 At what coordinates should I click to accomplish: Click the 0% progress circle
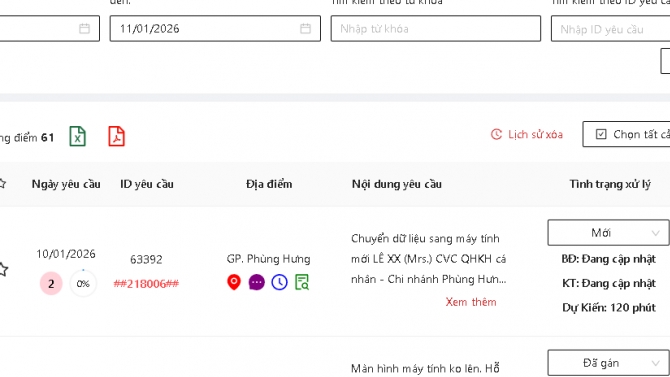pos(83,283)
